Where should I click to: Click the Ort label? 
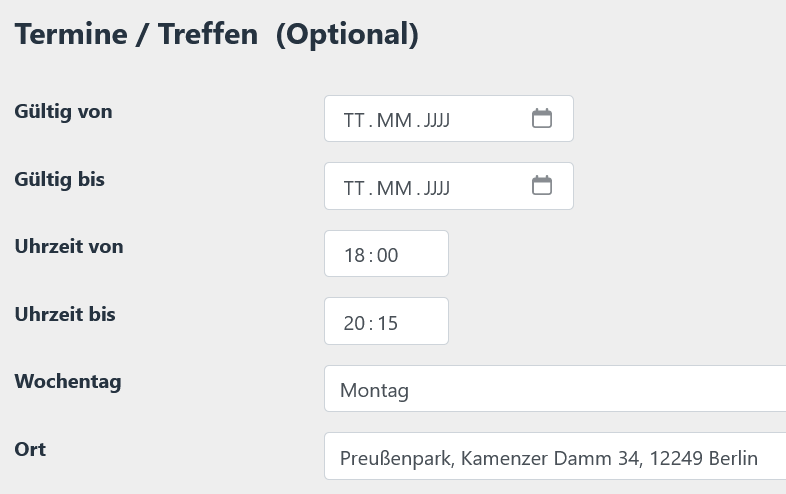pos(30,449)
